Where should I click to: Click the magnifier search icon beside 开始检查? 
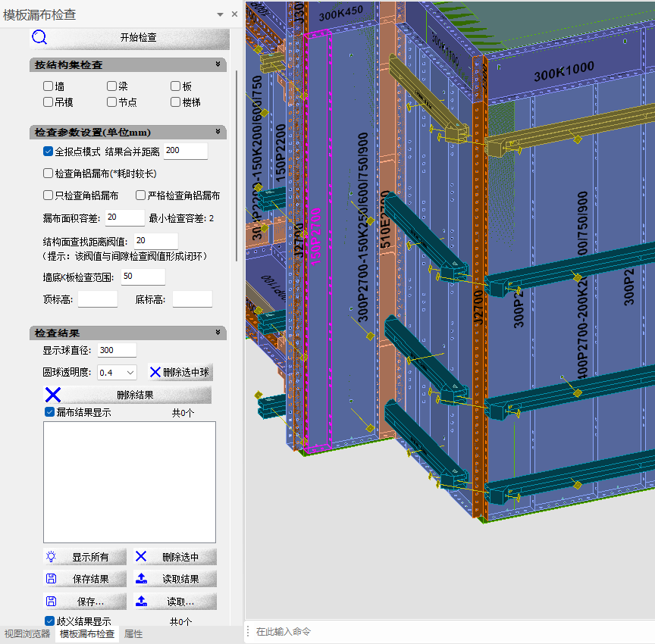tap(39, 37)
